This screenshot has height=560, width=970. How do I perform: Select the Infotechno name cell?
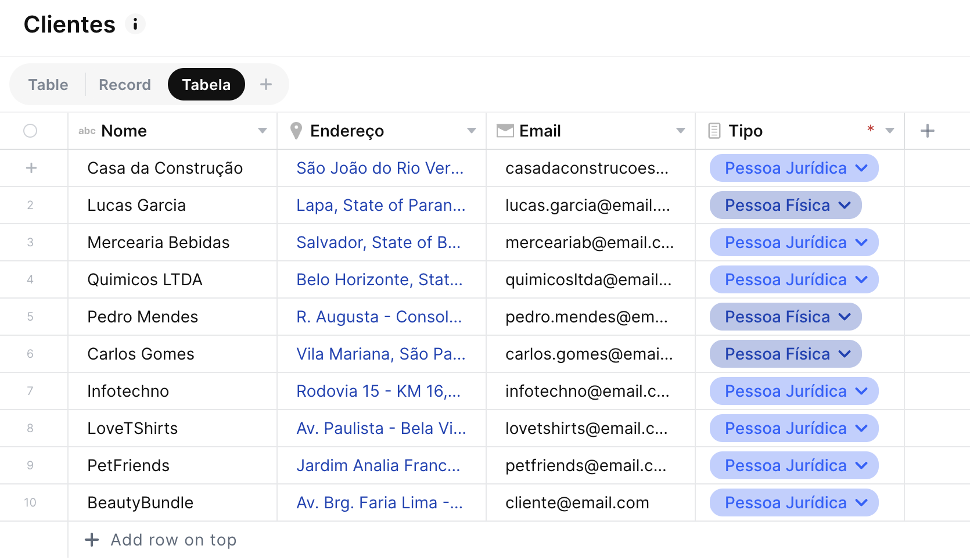pos(173,391)
